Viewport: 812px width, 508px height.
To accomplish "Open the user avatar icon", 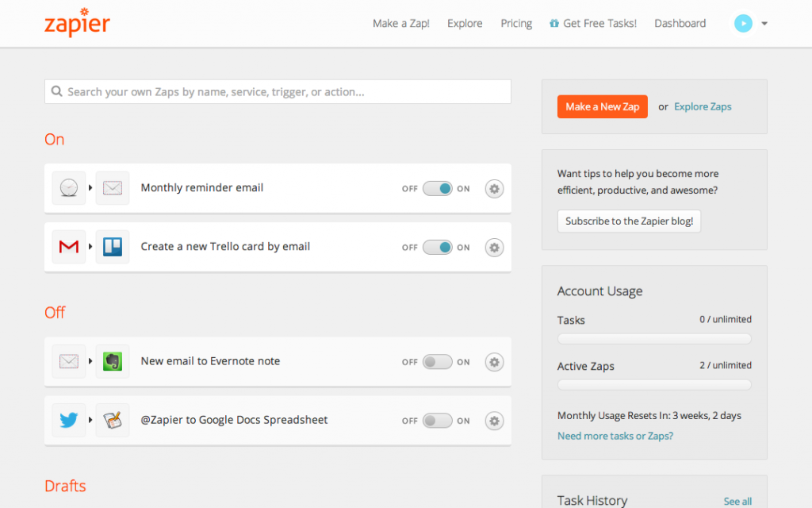I will tap(743, 23).
